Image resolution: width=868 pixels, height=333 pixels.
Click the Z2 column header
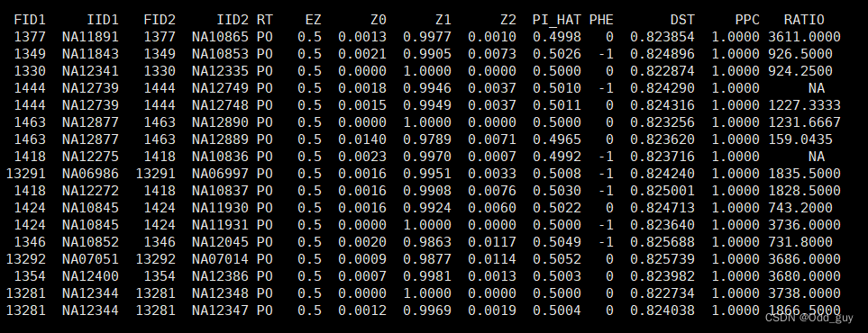click(508, 21)
